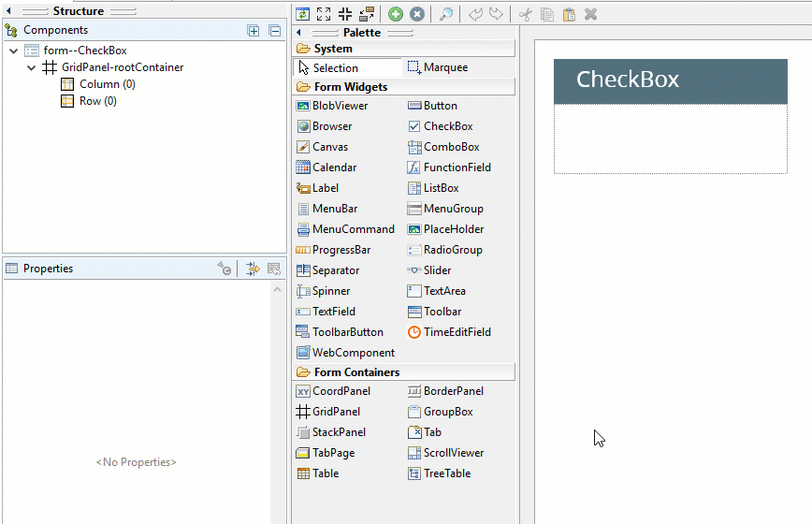This screenshot has width=812, height=524.
Task: Pick the Spinner widget
Action: pyautogui.click(x=323, y=291)
